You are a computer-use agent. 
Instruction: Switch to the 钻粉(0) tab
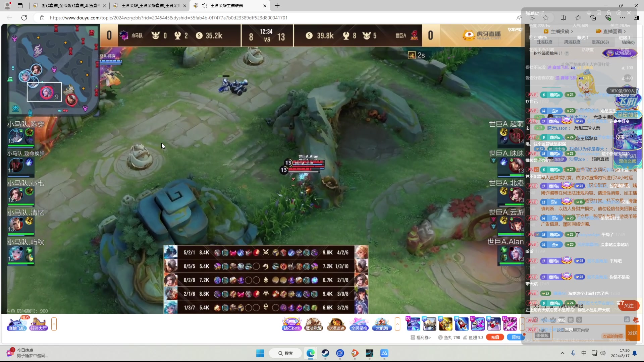628,42
